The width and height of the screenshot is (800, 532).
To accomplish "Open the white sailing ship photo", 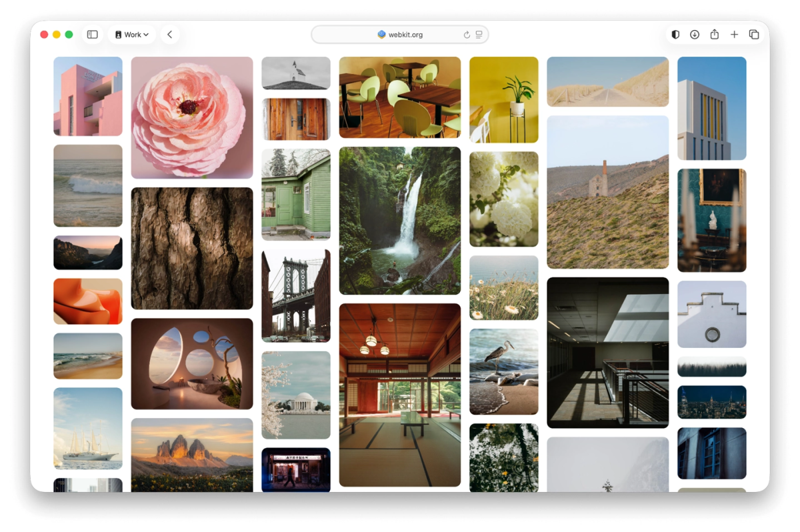I will click(x=88, y=428).
